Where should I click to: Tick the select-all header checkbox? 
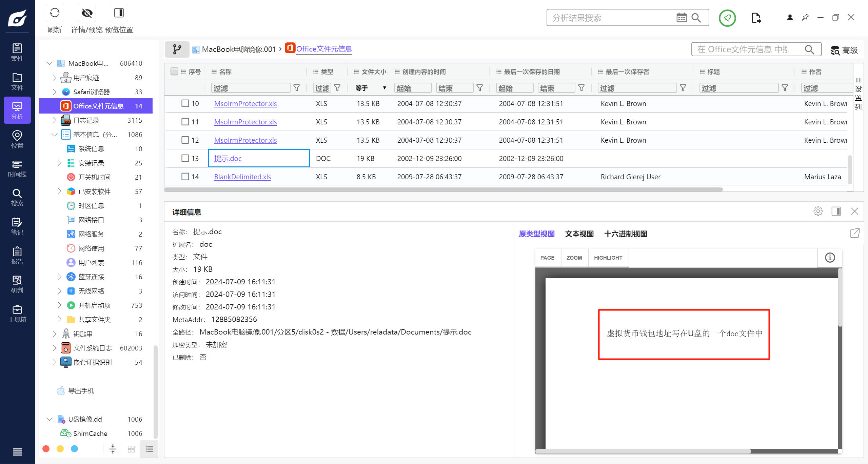[x=174, y=72]
